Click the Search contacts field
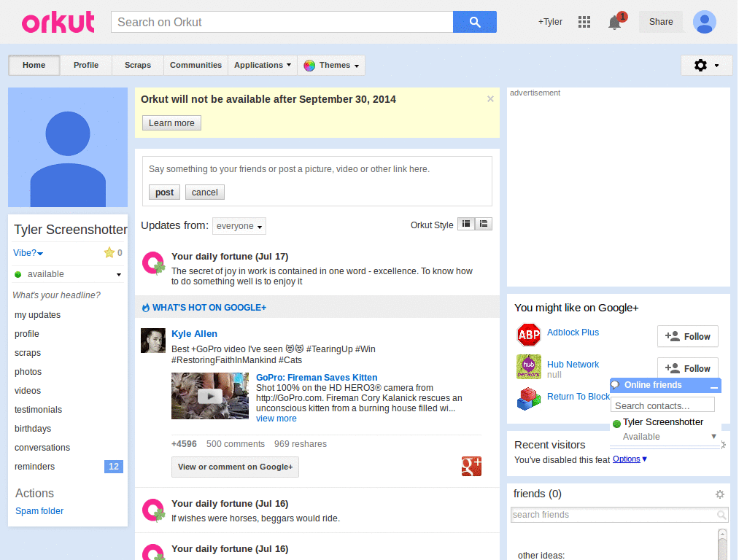Screen dimensions: 747x560 click(x=662, y=405)
